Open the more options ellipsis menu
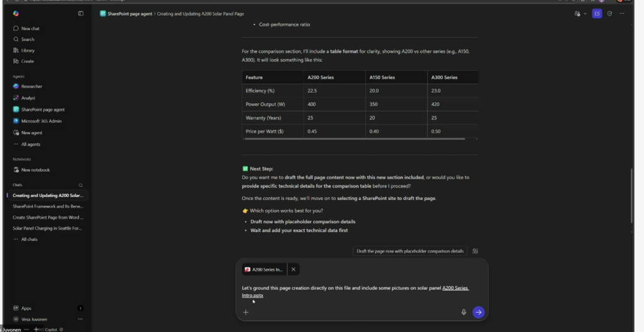The height and width of the screenshot is (332, 644). click(x=622, y=13)
